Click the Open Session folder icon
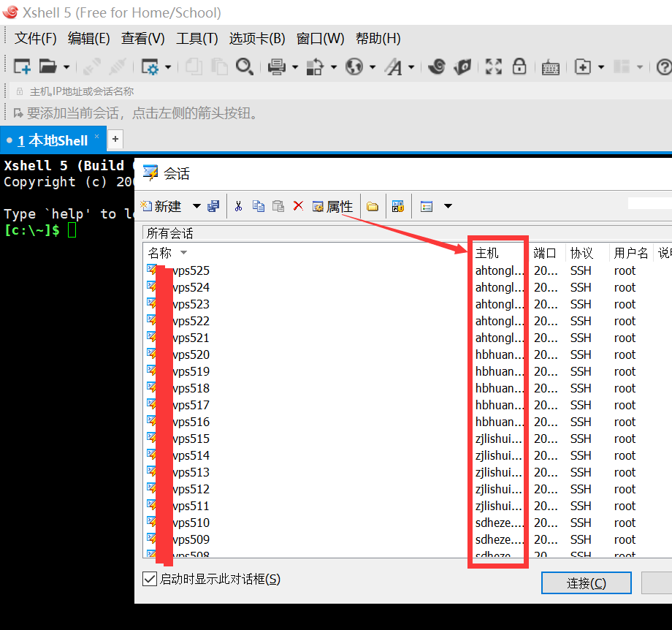672x630 pixels. pos(47,67)
